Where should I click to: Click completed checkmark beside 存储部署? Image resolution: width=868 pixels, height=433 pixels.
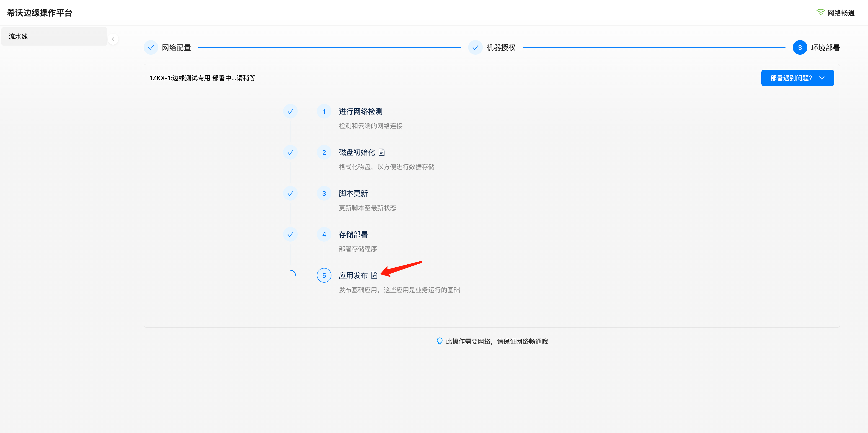tap(290, 235)
